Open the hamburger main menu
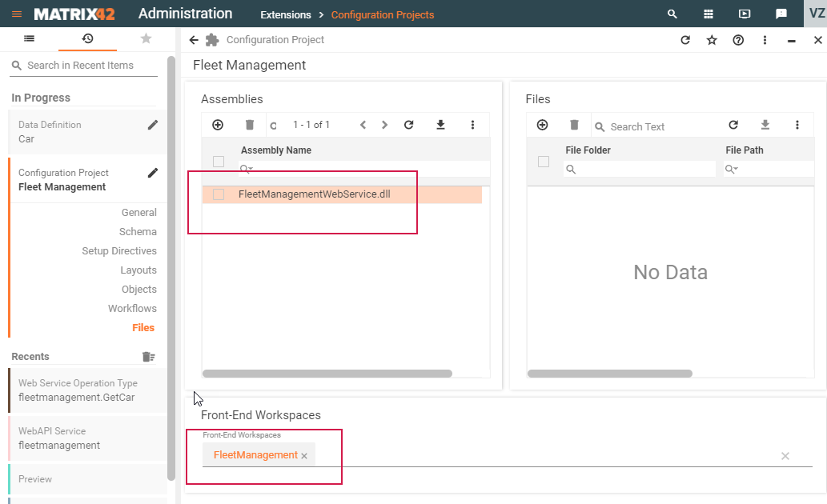This screenshot has height=504, width=827. pos(17,14)
